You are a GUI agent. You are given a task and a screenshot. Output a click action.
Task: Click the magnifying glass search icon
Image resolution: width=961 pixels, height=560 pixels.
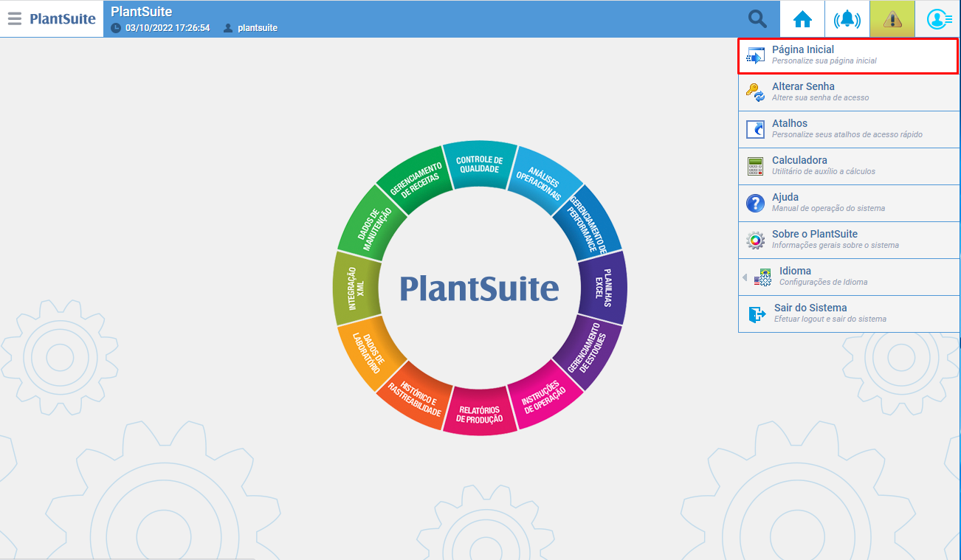point(758,19)
